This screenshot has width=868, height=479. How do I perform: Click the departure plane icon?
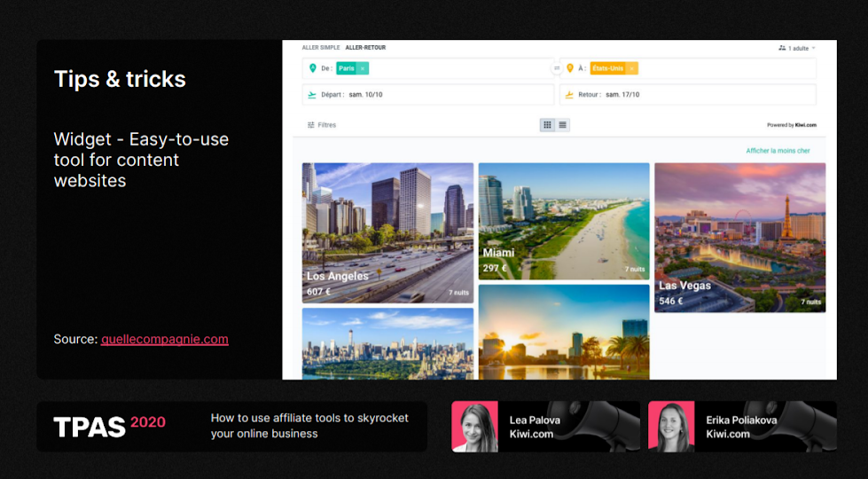click(312, 95)
